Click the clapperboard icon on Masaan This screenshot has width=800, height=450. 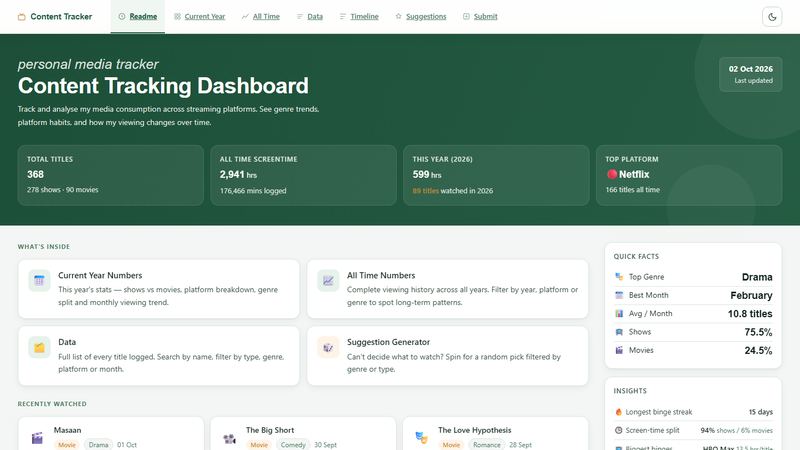click(37, 438)
